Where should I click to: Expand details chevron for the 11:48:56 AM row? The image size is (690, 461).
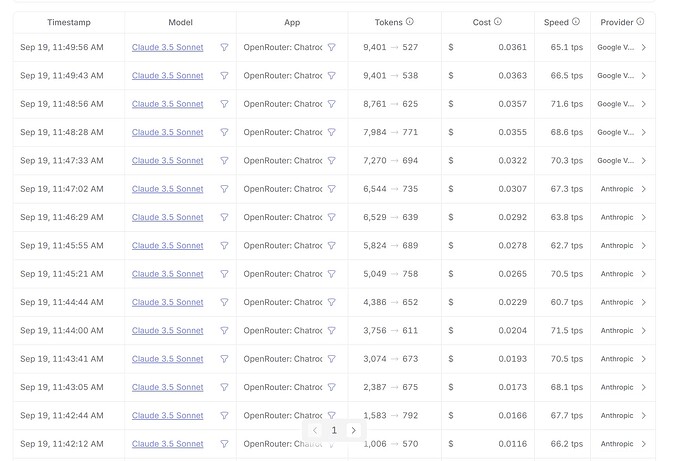[x=644, y=104]
